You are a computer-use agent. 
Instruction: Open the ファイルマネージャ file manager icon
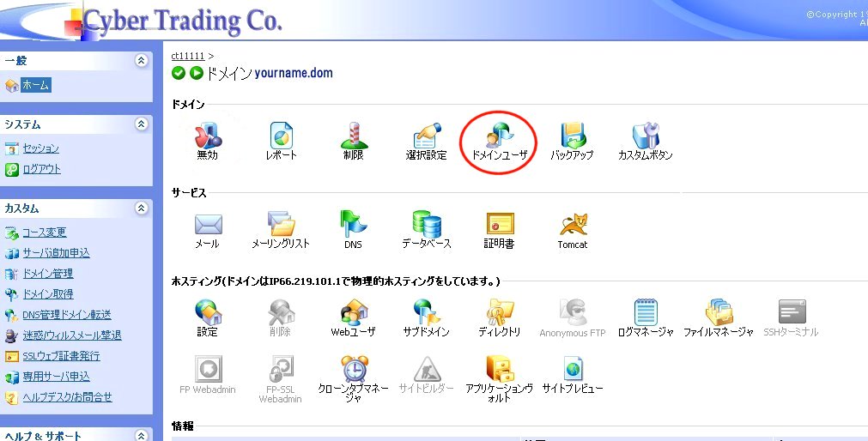pyautogui.click(x=718, y=313)
